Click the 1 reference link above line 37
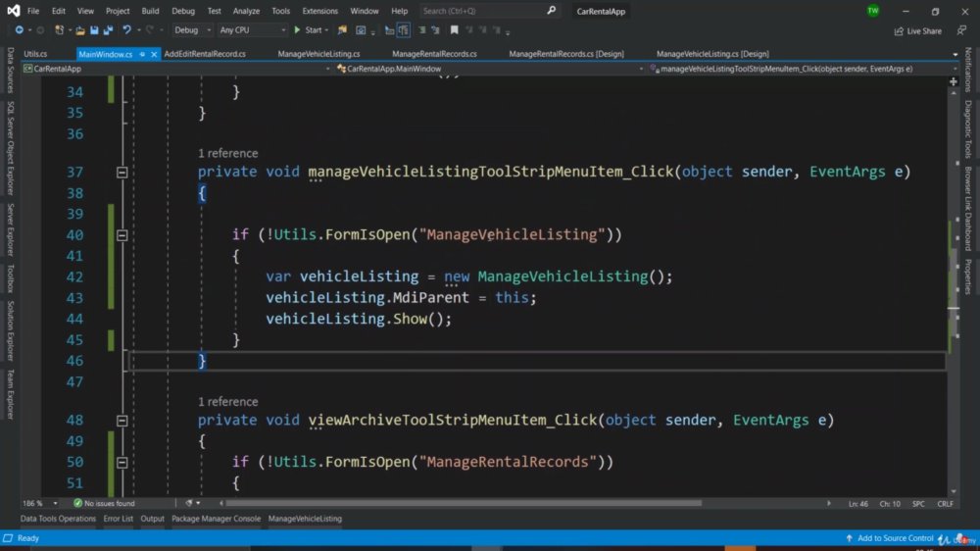 [228, 153]
